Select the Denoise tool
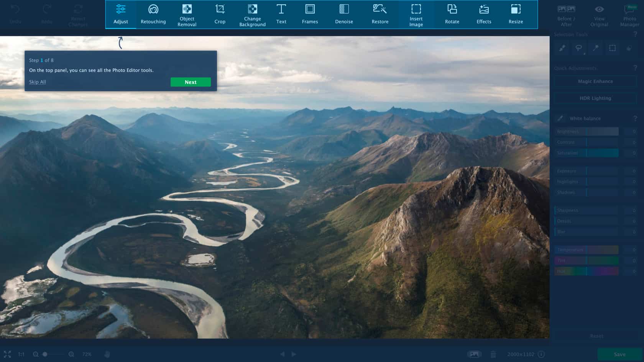644x362 pixels. (344, 15)
